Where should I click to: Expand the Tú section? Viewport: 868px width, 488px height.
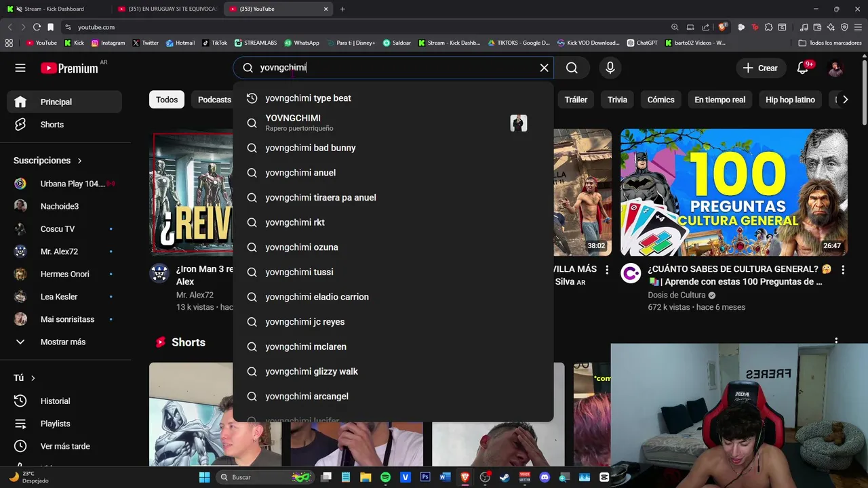(24, 378)
